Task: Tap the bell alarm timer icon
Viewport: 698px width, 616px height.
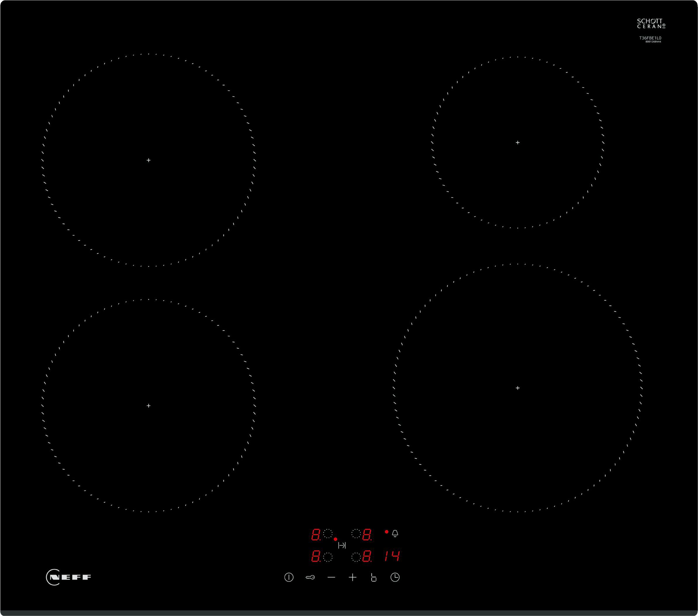Action: point(395,533)
